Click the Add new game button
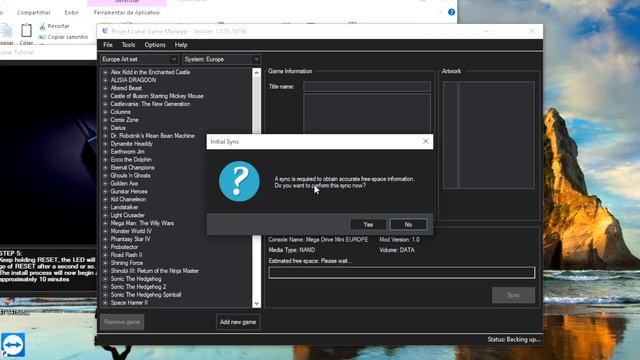The width and height of the screenshot is (640, 360). click(238, 322)
